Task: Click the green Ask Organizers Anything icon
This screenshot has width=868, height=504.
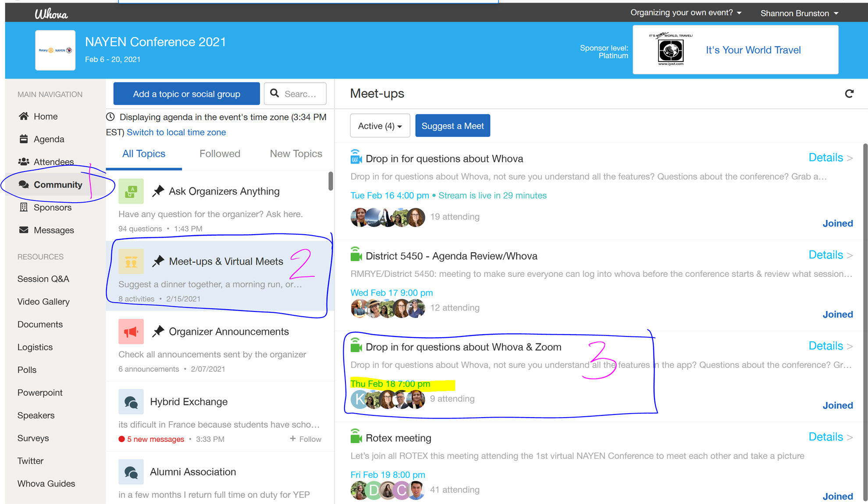Action: [131, 191]
